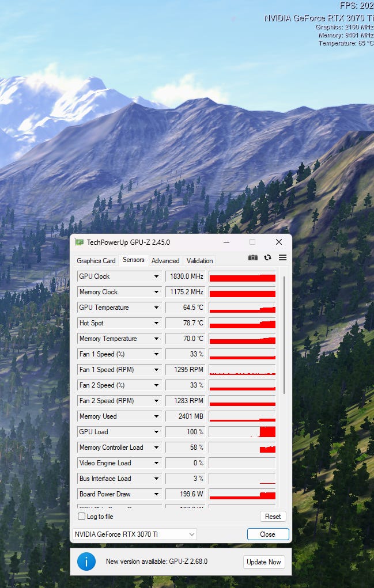Click the blue info icon in update notice
Viewport: 374px width, 588px height.
[86, 562]
